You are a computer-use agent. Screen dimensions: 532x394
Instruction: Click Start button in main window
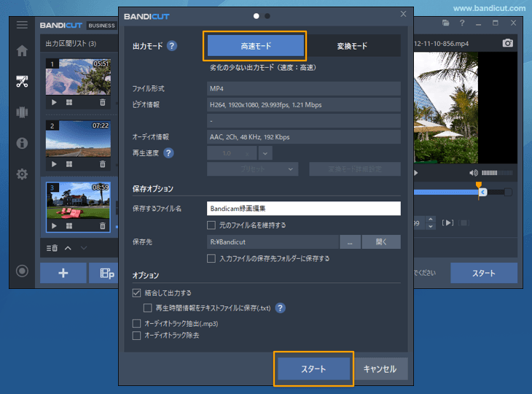(484, 273)
